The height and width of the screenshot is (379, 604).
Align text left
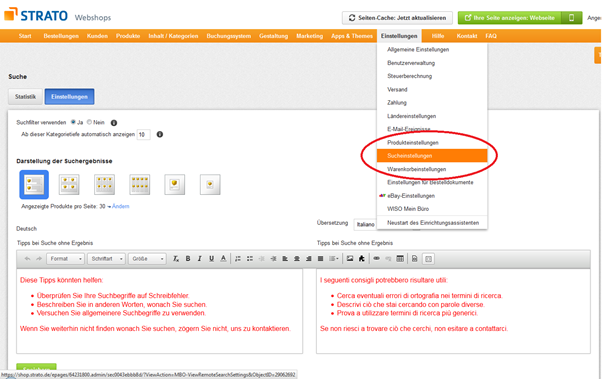285,259
